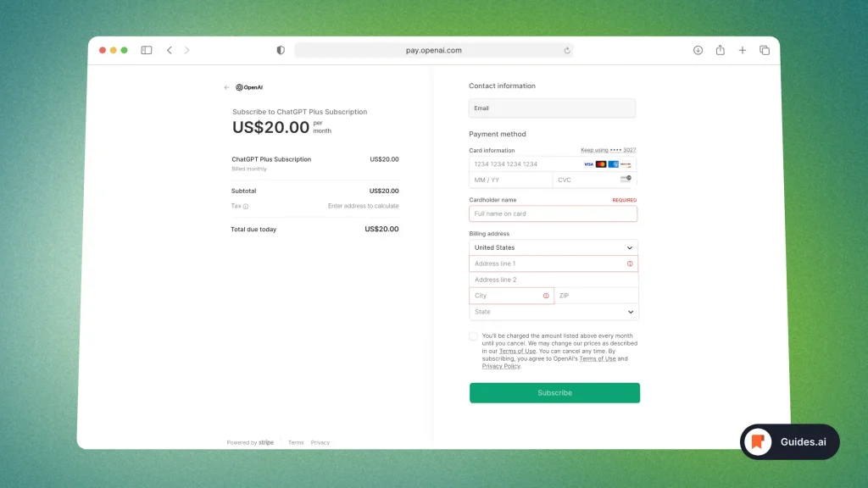Click the Guides.ai bookmark badge icon

tap(758, 441)
